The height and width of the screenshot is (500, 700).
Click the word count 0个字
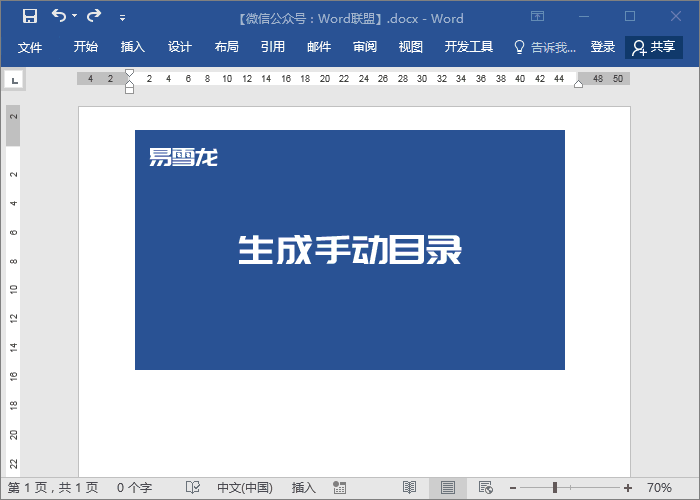(x=134, y=488)
